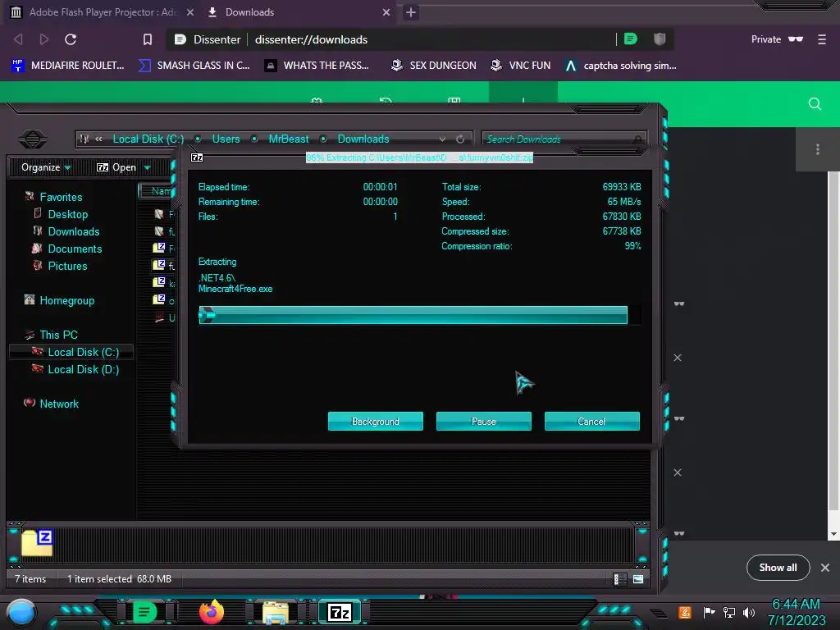Click the plus icon to open new tab

tap(411, 12)
